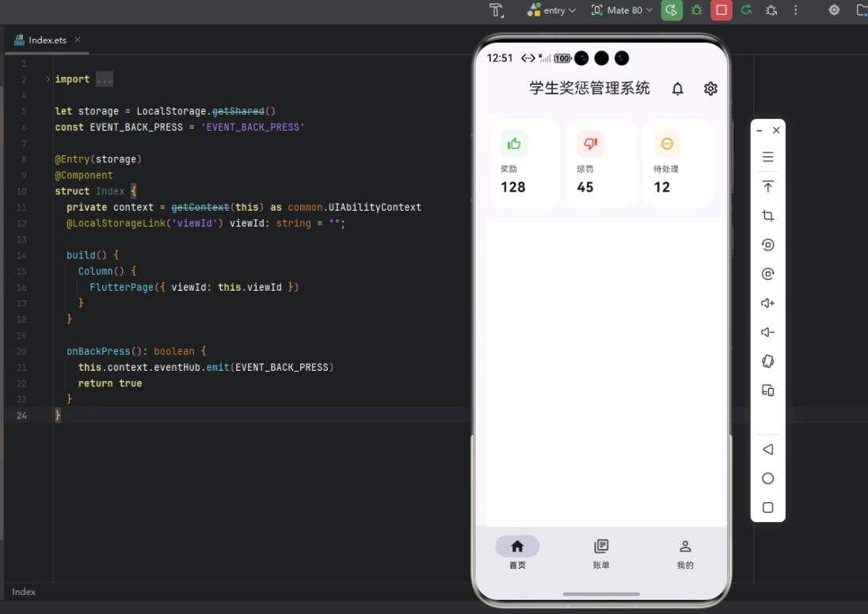Click the 'EVENT_BACK_PRESS' string literal in line 6
Image resolution: width=868 pixels, height=614 pixels.
pyautogui.click(x=253, y=128)
